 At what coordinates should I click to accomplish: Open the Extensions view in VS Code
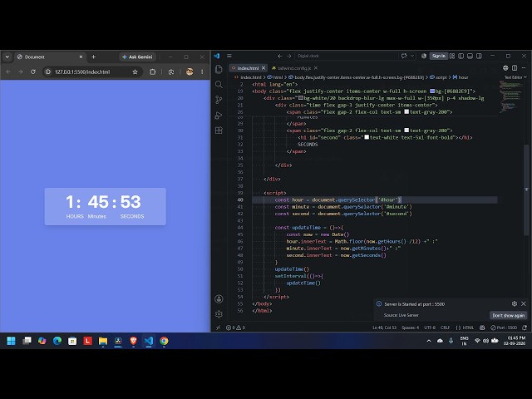(219, 131)
